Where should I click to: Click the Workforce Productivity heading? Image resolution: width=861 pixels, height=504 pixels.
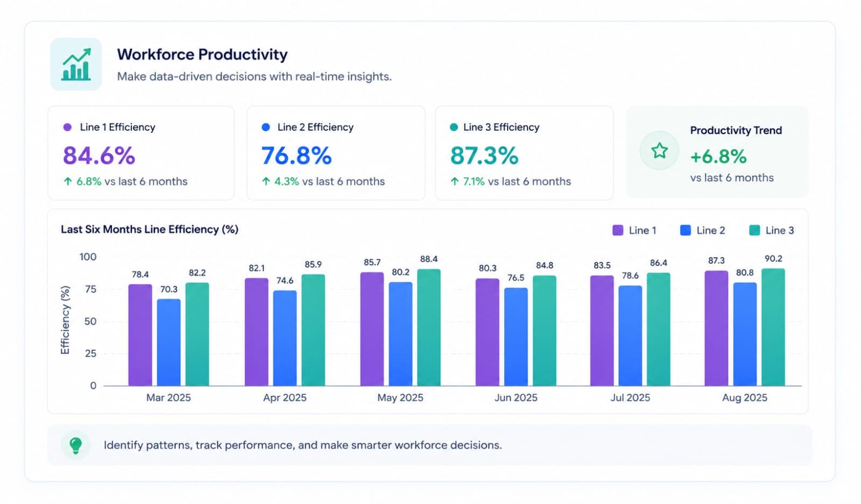tap(202, 54)
